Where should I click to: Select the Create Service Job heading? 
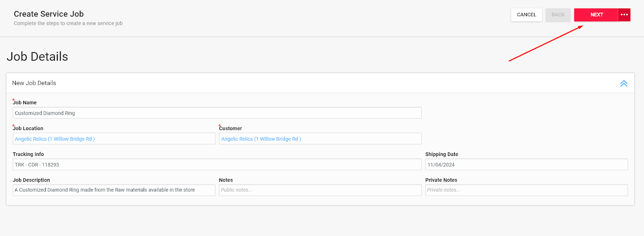[49, 14]
